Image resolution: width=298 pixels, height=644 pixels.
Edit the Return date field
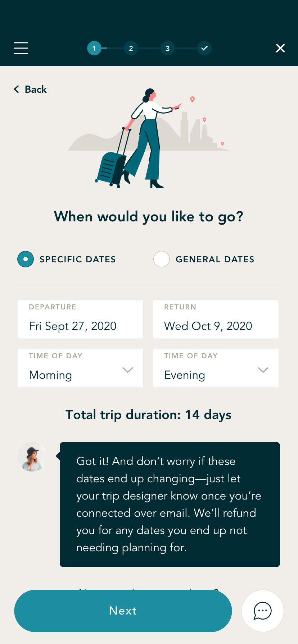click(x=216, y=319)
